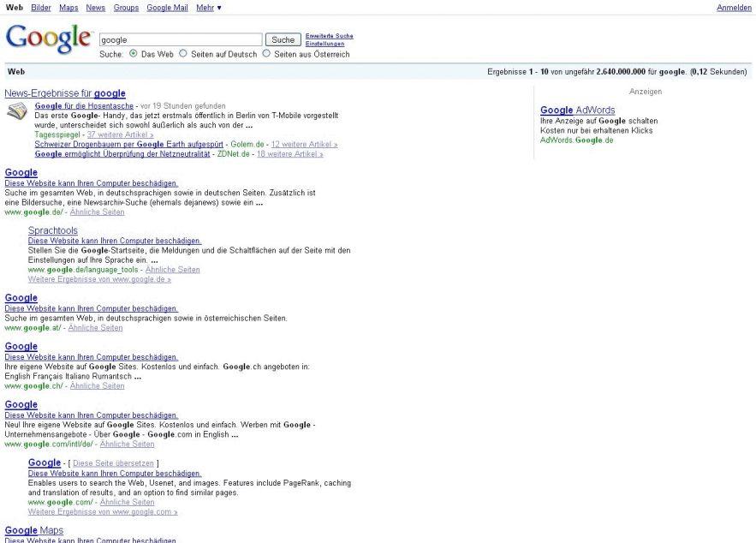Open 'News-Ergebnisse für google' heading link
The width and height of the screenshot is (756, 543).
tap(65, 93)
